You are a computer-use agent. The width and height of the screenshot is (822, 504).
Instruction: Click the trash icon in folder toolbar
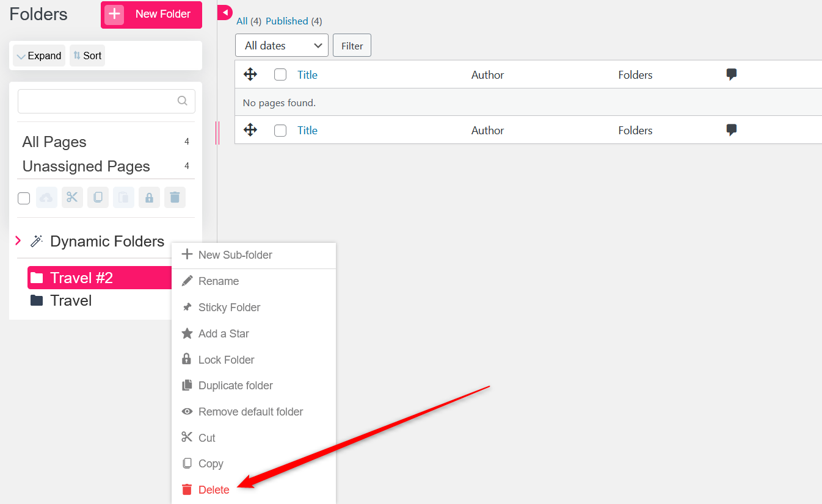pos(175,198)
